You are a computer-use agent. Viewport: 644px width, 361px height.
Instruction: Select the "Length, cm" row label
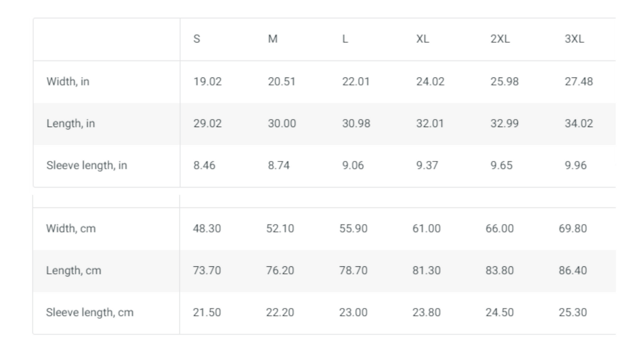73,271
